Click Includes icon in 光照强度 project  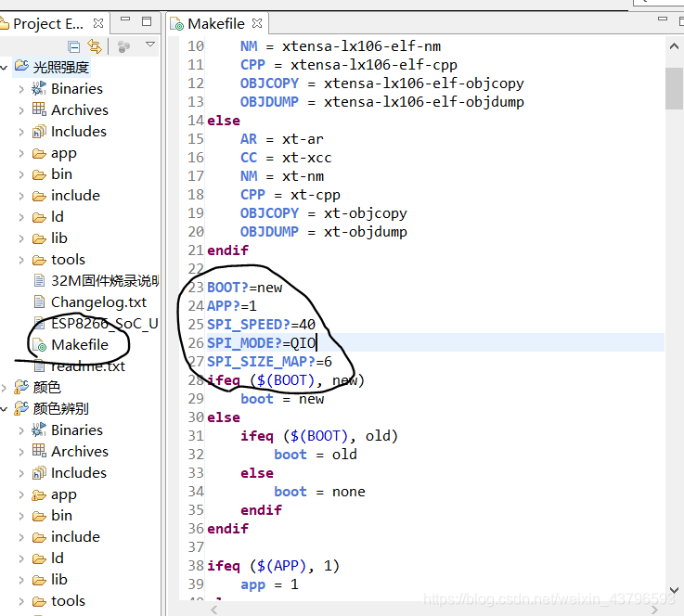pyautogui.click(x=39, y=131)
